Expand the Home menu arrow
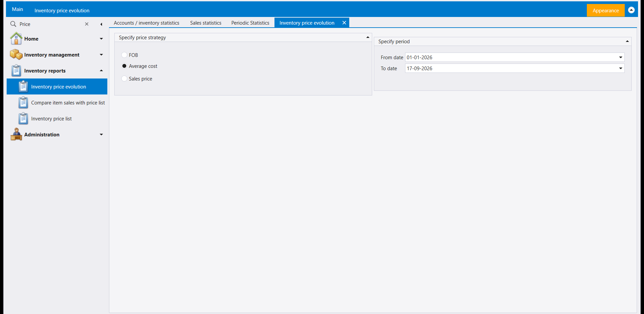This screenshot has width=644, height=314. point(101,39)
